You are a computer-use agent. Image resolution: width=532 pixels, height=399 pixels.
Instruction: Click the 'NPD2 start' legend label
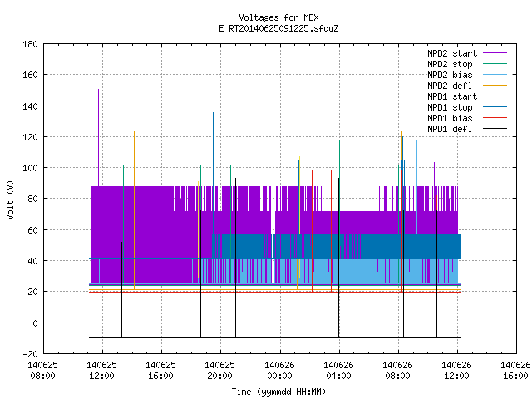(452, 53)
